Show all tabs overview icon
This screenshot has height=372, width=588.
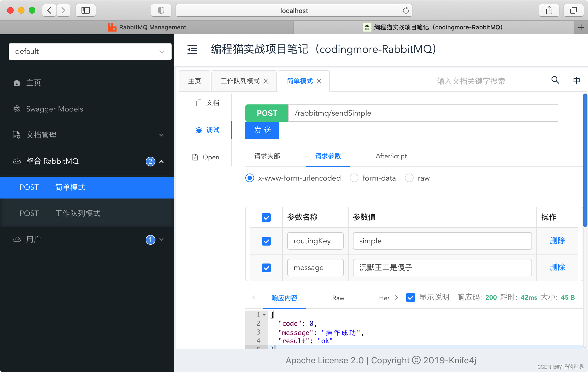(x=574, y=11)
